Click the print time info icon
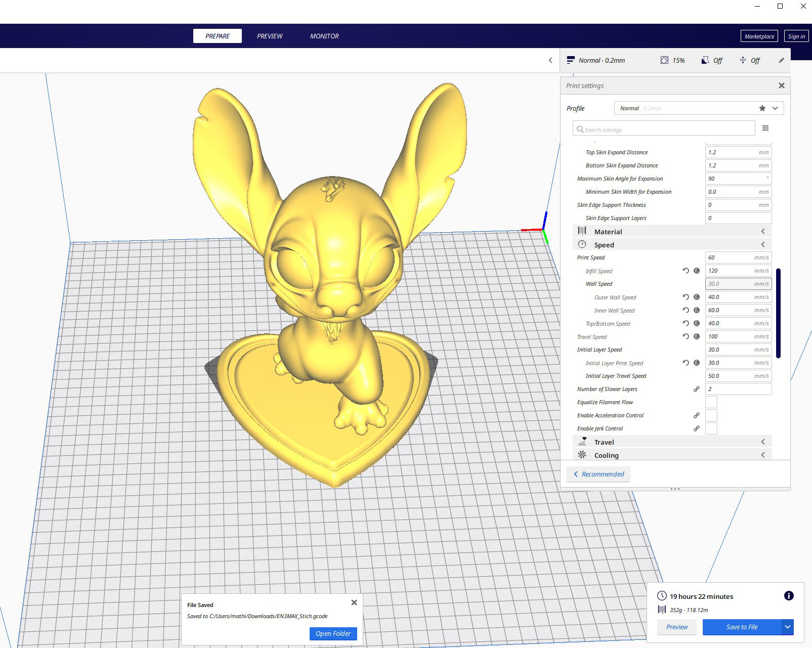 pyautogui.click(x=789, y=596)
